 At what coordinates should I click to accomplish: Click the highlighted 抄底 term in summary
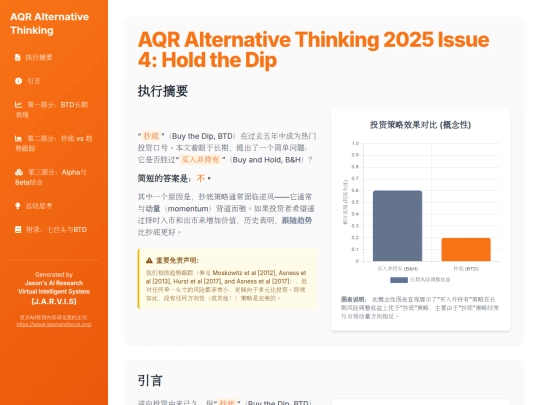click(151, 136)
